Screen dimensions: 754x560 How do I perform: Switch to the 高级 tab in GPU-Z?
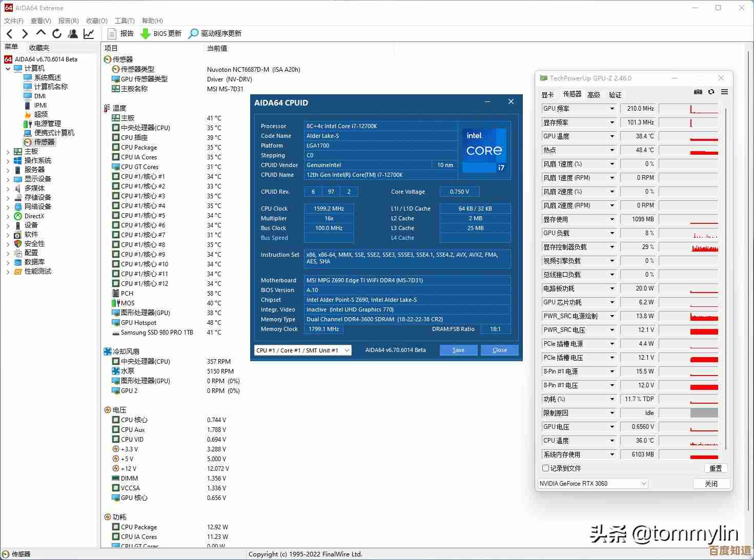click(x=594, y=95)
